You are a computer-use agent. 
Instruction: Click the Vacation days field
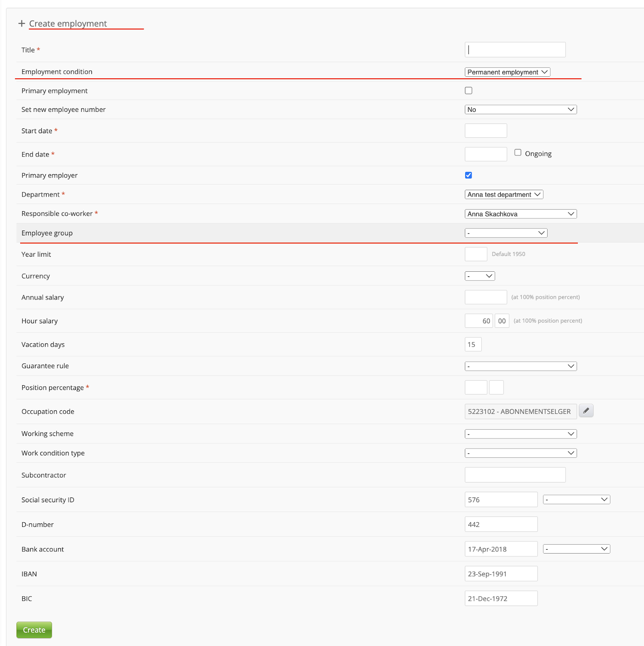click(473, 344)
